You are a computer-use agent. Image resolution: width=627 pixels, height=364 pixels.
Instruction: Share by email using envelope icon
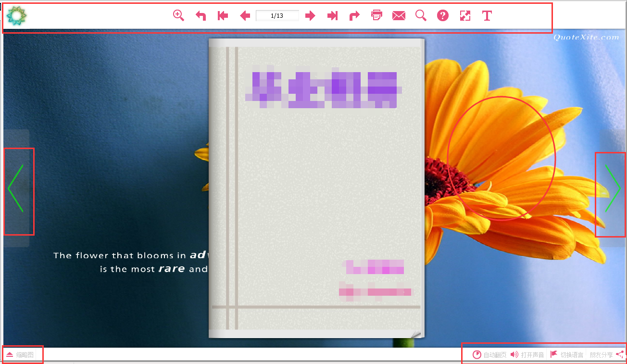pyautogui.click(x=399, y=16)
